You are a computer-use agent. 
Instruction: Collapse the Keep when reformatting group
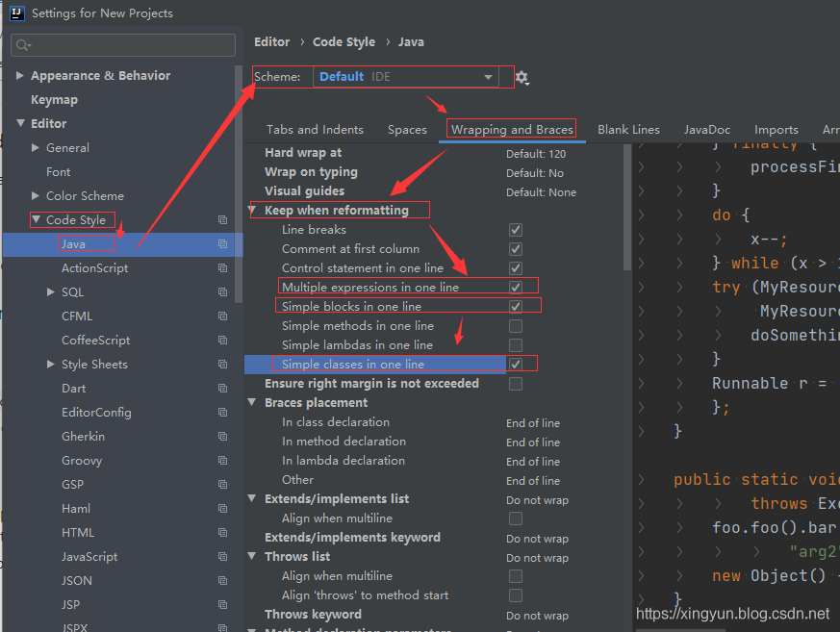coord(254,211)
